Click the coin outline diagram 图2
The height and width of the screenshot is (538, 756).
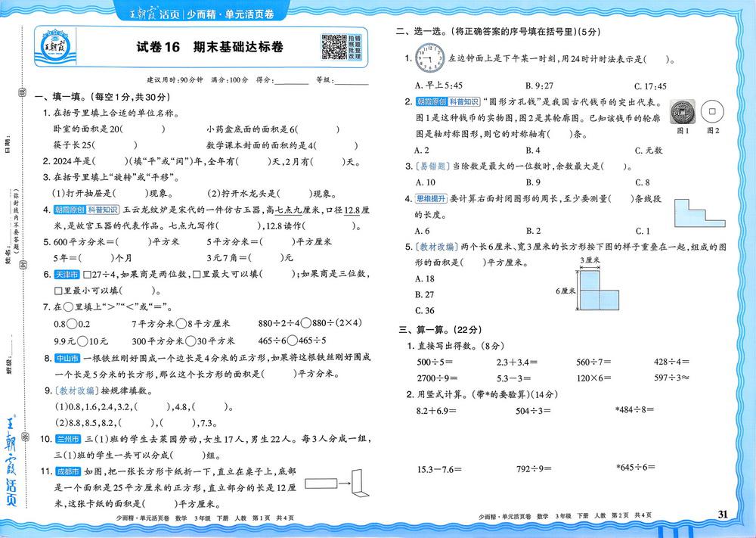tap(712, 112)
